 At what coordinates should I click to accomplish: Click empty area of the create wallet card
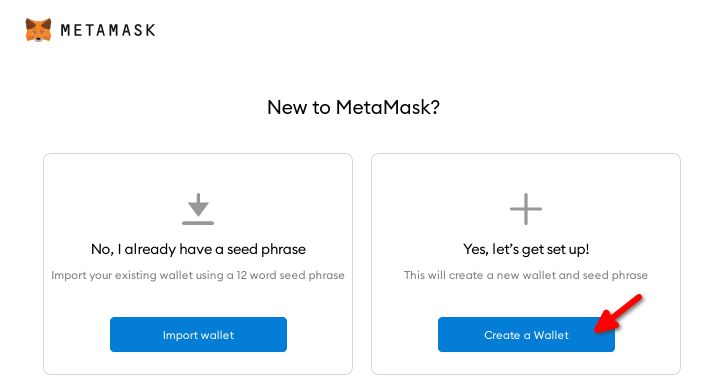[526, 173]
